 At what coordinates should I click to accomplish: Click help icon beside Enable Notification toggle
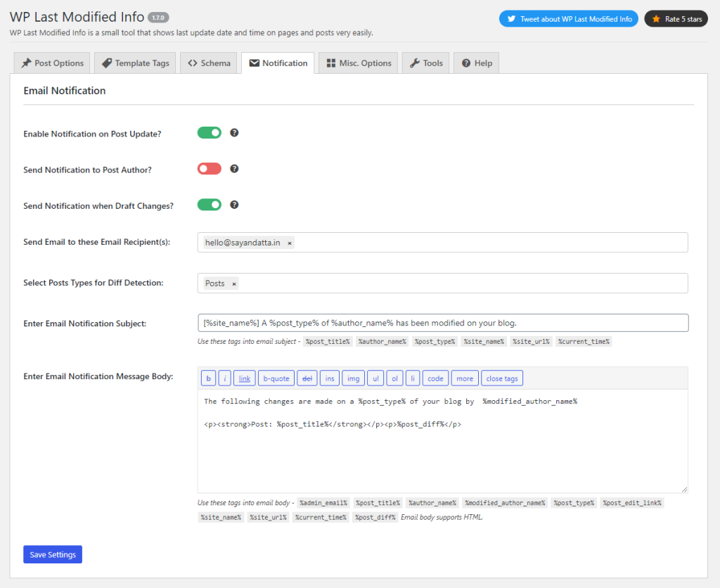point(234,133)
